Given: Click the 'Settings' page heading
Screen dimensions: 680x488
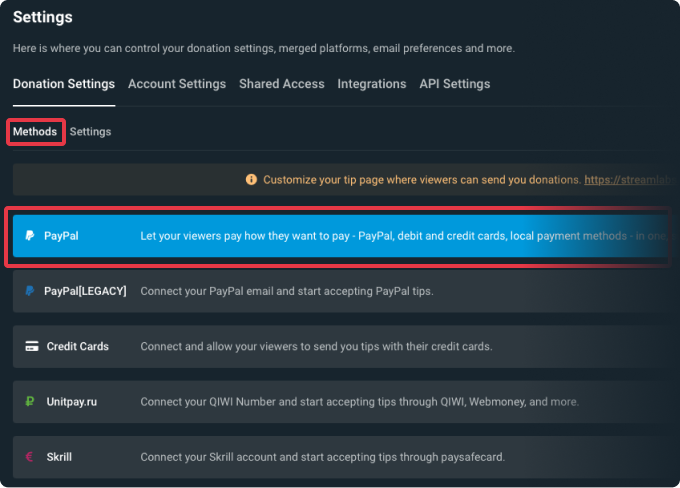Looking at the screenshot, I should tap(42, 17).
